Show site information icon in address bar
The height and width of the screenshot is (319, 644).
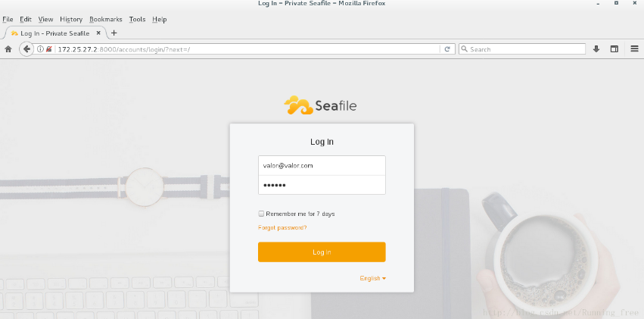click(x=41, y=49)
